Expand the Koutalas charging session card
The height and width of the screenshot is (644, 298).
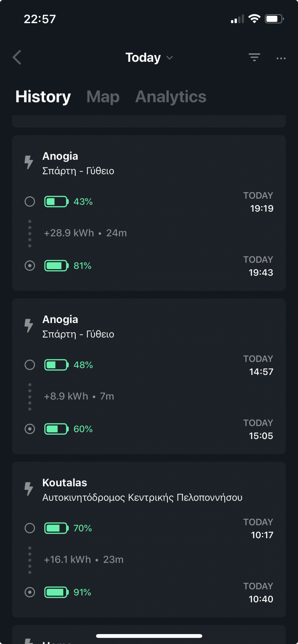[149, 540]
